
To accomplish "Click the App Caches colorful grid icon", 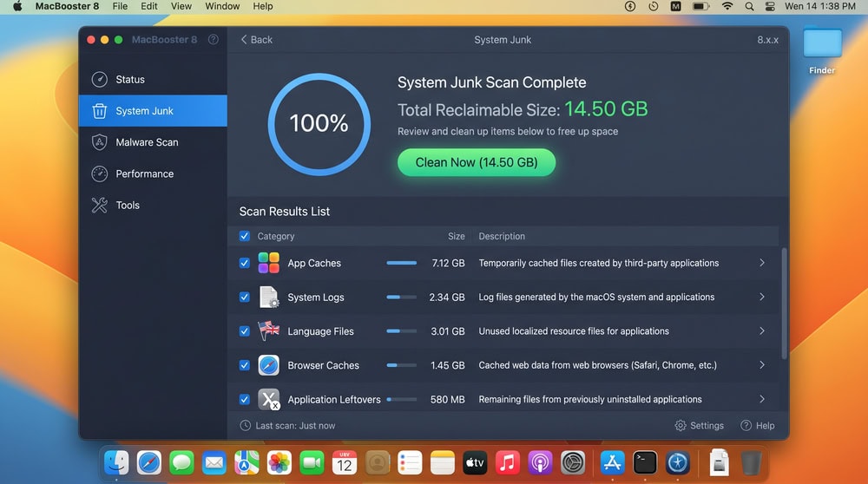I will tap(268, 264).
